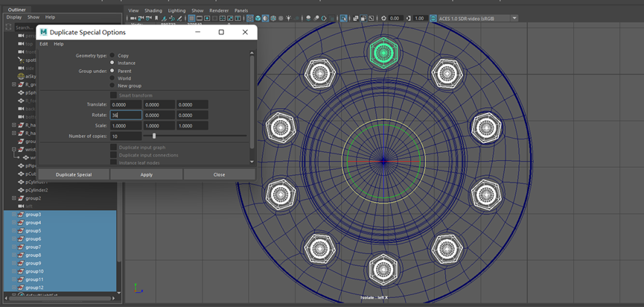
Task: Click the exposure icon beside 0.00 field
Action: (x=383, y=18)
